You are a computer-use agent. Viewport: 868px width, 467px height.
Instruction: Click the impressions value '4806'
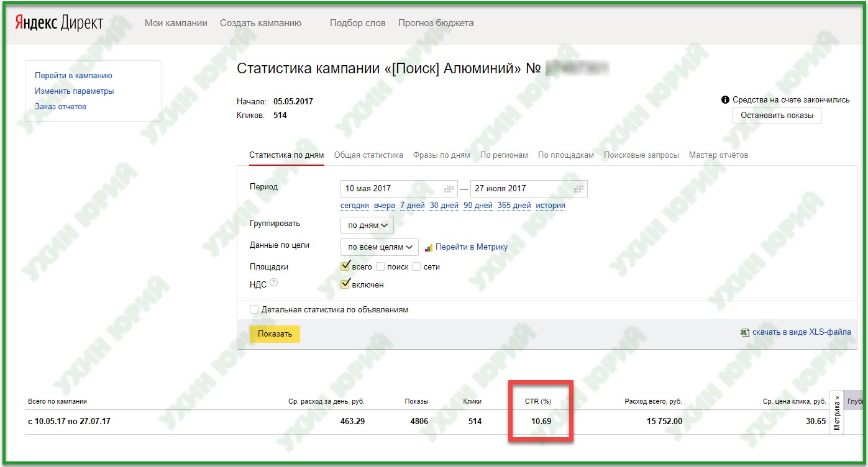click(x=419, y=422)
